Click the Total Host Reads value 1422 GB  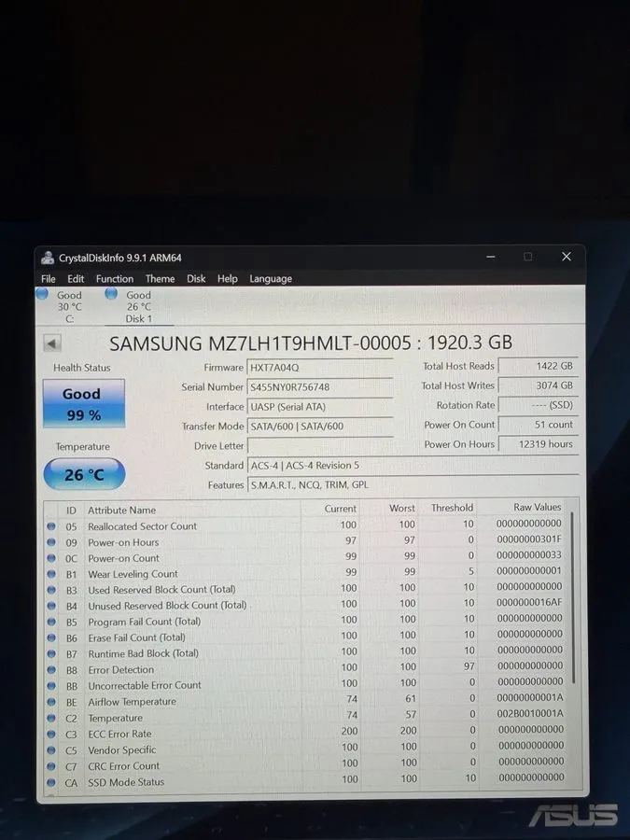[538, 366]
